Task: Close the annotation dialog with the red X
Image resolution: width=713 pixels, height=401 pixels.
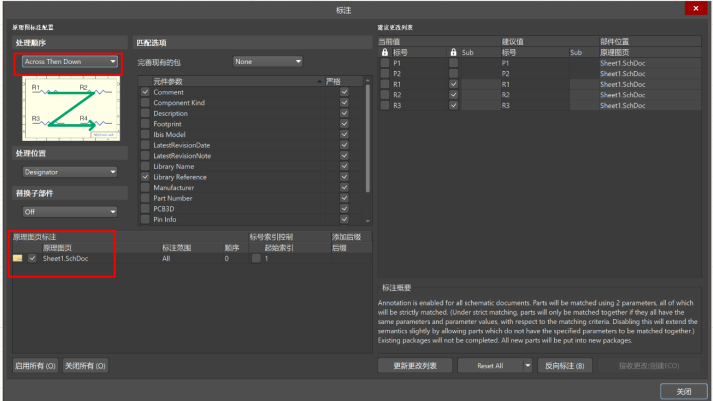Action: click(x=690, y=9)
